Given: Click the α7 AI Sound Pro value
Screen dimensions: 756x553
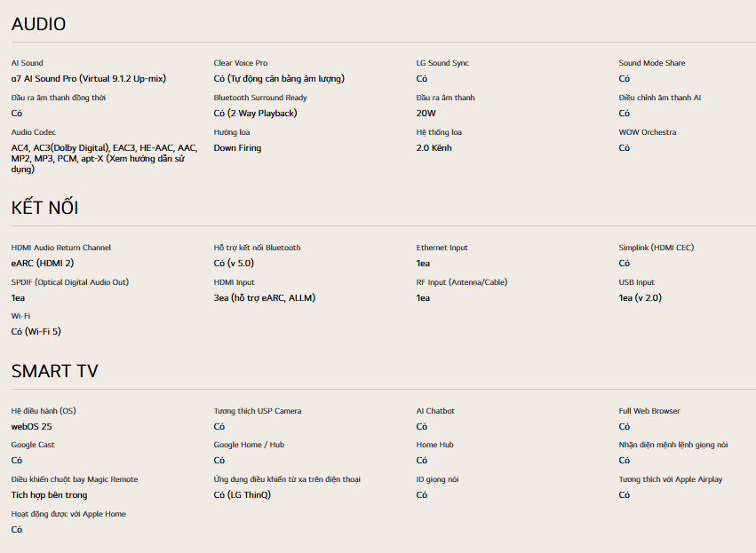Looking at the screenshot, I should point(88,79).
